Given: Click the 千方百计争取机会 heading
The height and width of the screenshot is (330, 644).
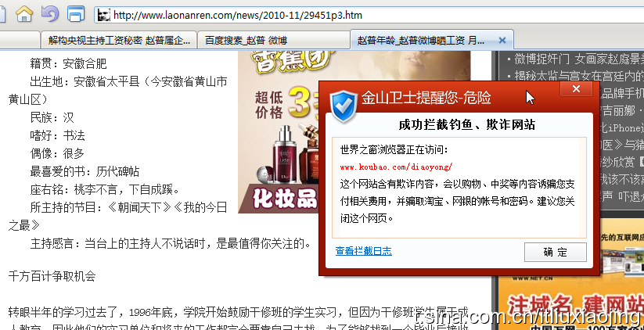Looking at the screenshot, I should [52, 276].
